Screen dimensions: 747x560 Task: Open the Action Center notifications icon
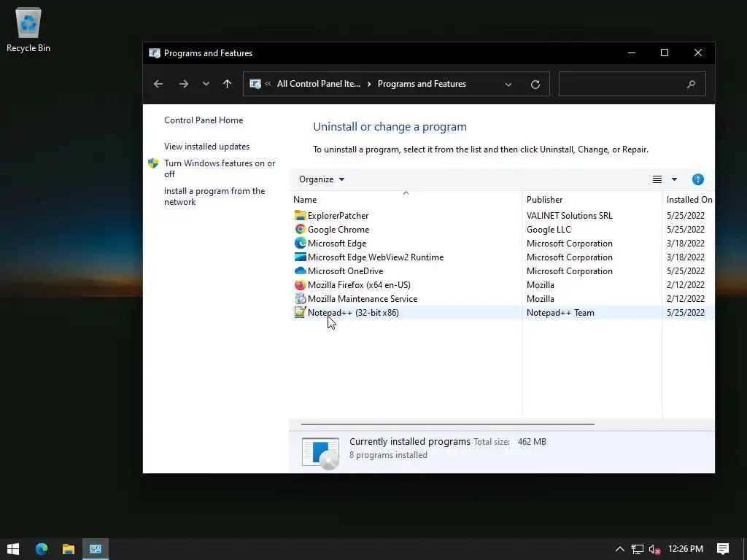(x=723, y=549)
